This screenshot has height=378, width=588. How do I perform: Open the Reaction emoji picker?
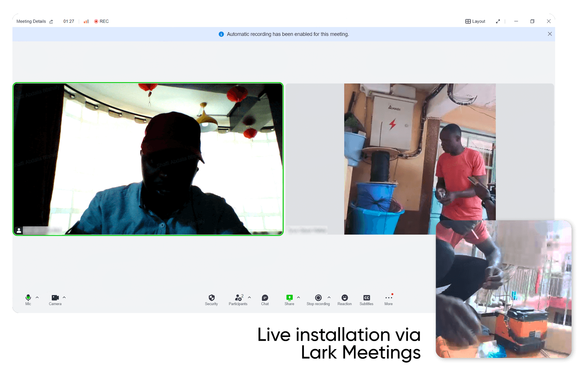tap(345, 300)
